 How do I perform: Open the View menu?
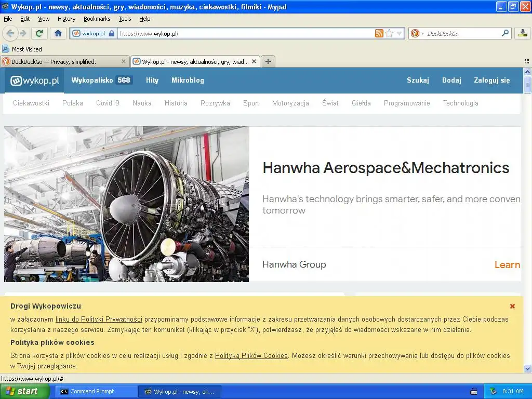click(44, 19)
